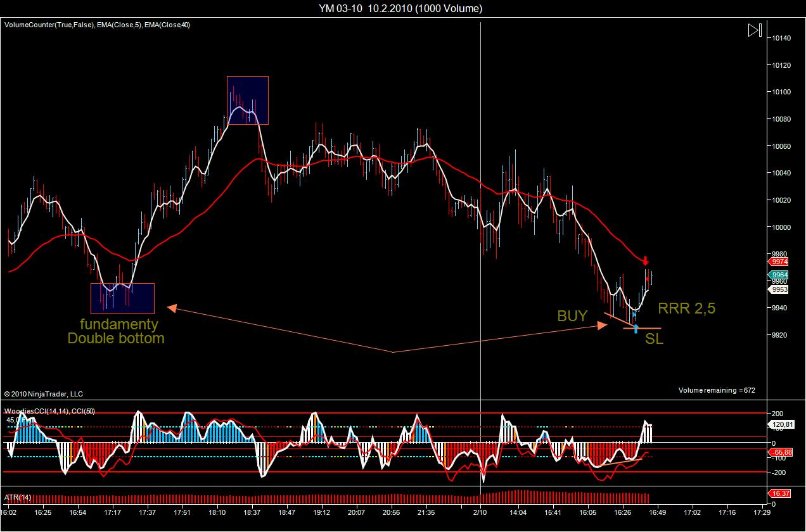Click the red down arrow marker
This screenshot has width=806, height=532.
(x=645, y=260)
